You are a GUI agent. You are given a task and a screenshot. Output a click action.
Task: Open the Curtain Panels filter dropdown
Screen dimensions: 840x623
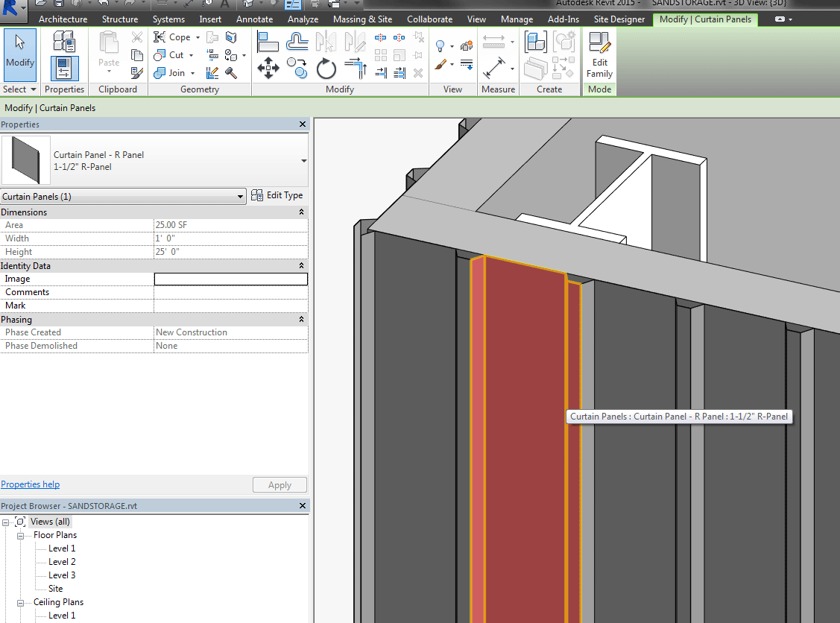click(x=240, y=197)
